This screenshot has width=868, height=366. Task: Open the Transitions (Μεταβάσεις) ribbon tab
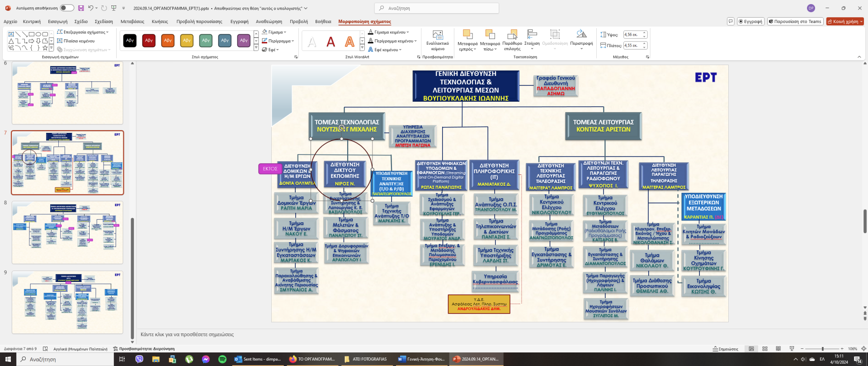click(x=132, y=21)
